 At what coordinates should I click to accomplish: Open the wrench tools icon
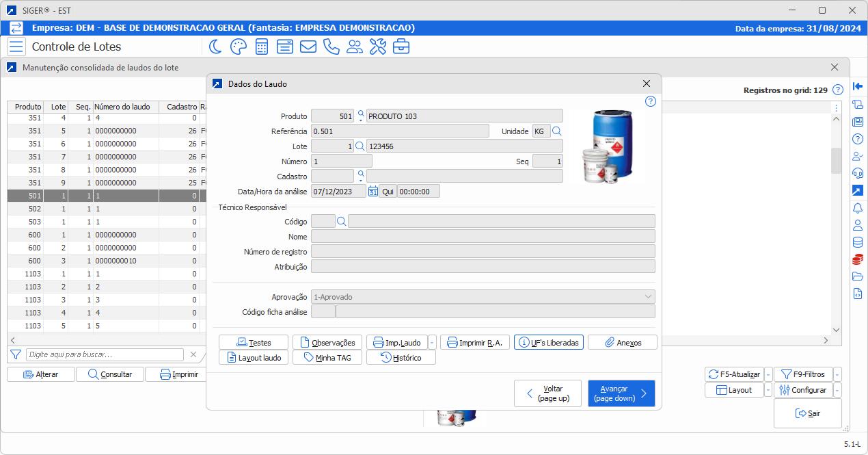pos(377,47)
